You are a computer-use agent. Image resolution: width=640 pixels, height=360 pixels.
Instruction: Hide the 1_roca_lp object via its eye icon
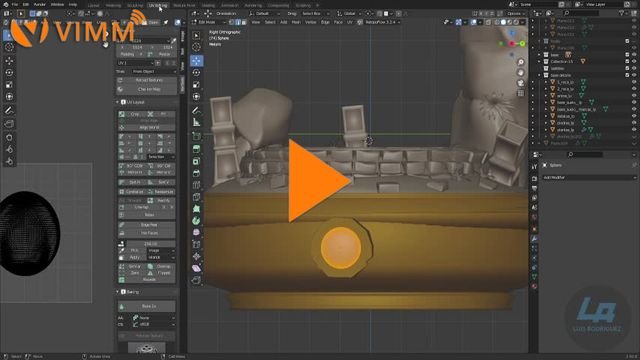(x=634, y=82)
